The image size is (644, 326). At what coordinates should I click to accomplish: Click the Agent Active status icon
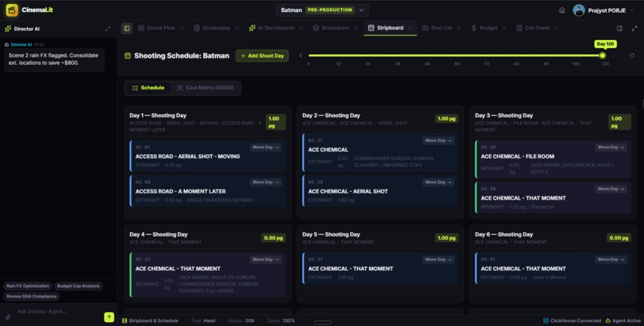tap(608, 320)
